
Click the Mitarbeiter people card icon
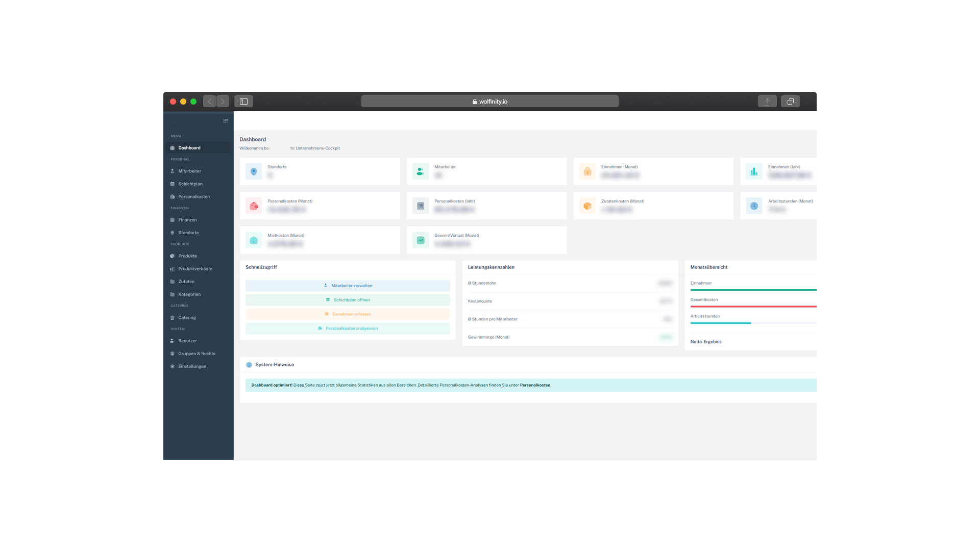[x=420, y=171]
